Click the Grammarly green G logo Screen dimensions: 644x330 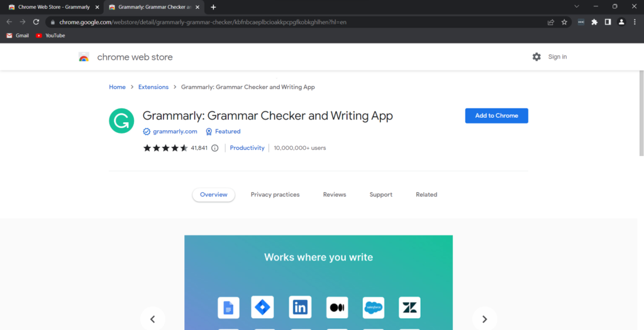121,120
